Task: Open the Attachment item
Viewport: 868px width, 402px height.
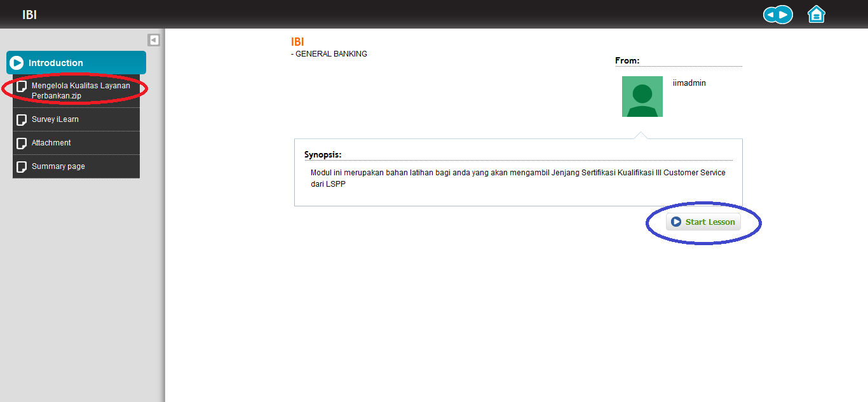Action: click(x=76, y=143)
